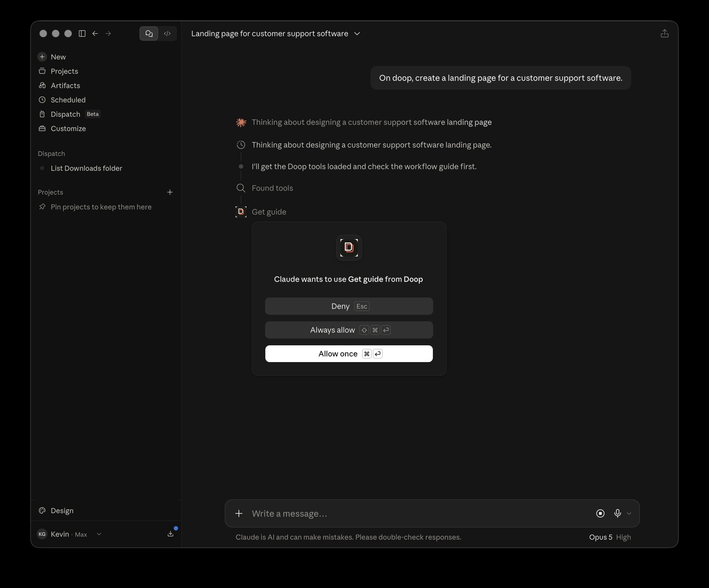The height and width of the screenshot is (588, 709).
Task: Switch to the code mode tab
Action: pos(167,34)
